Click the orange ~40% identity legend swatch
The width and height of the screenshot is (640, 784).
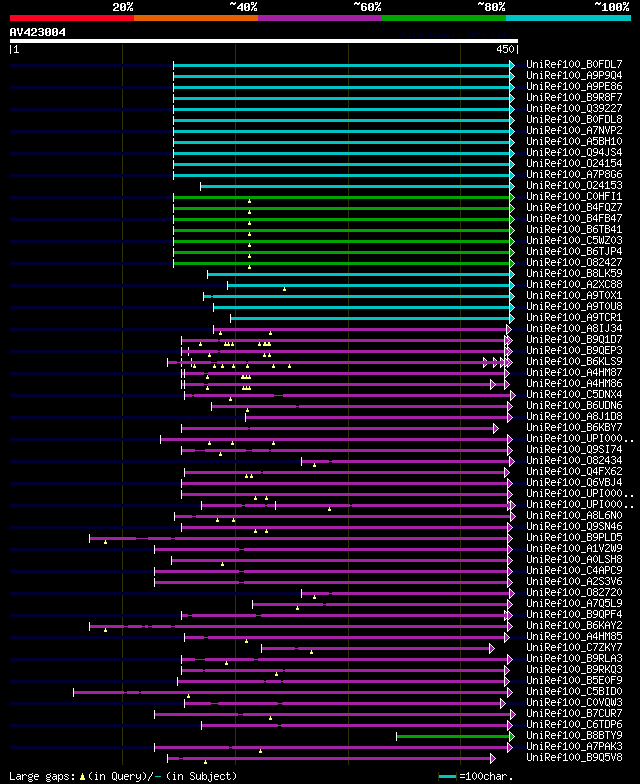pos(196,18)
